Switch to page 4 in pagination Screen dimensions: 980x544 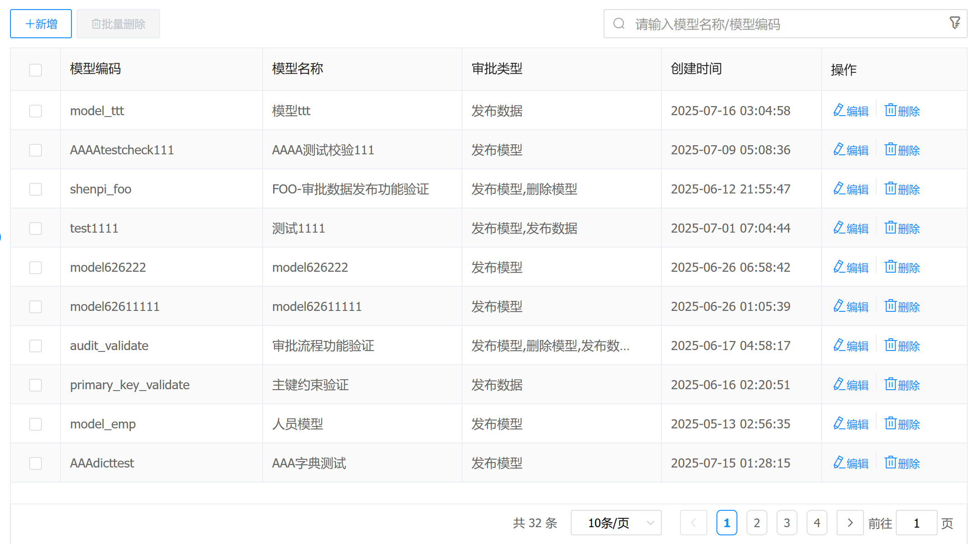[817, 523]
